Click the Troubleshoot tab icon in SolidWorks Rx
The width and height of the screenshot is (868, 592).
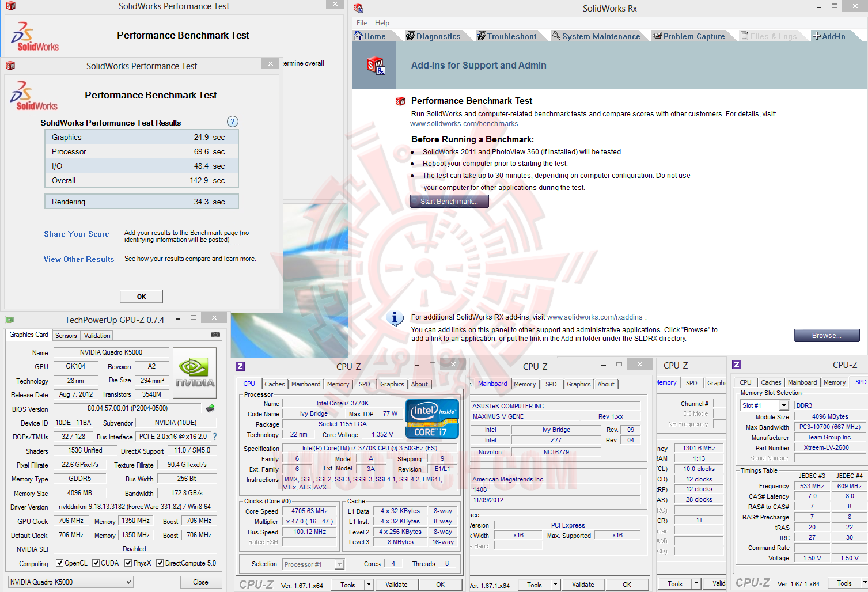(x=482, y=36)
